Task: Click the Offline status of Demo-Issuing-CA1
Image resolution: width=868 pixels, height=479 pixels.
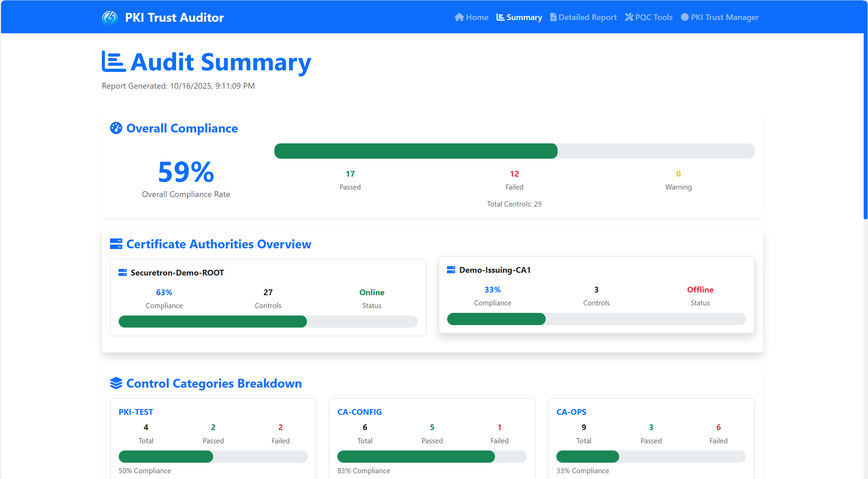Action: click(700, 290)
